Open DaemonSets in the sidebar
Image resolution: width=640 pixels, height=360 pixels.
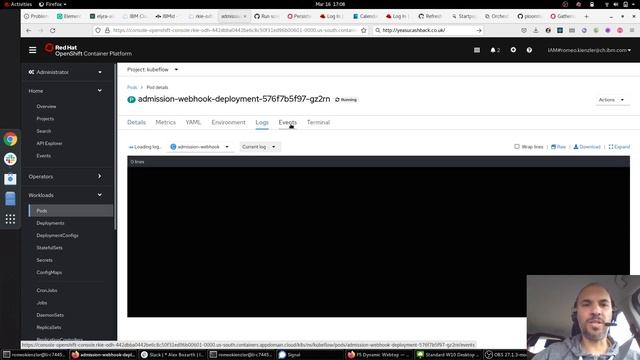click(x=50, y=315)
